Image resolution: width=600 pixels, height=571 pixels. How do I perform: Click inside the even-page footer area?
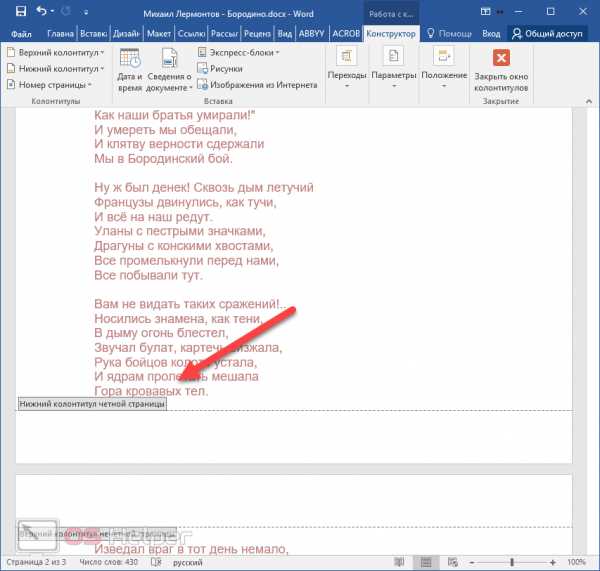click(x=294, y=436)
